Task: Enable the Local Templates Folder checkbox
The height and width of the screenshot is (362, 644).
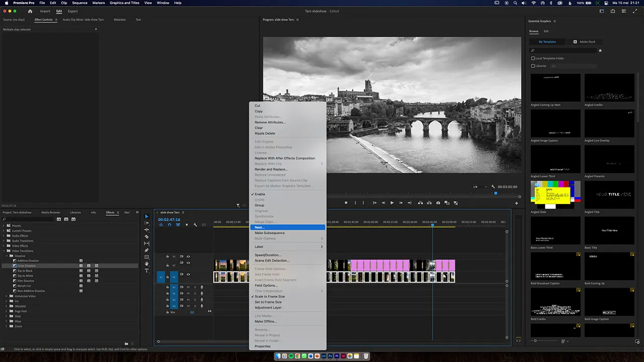Action: pyautogui.click(x=533, y=58)
